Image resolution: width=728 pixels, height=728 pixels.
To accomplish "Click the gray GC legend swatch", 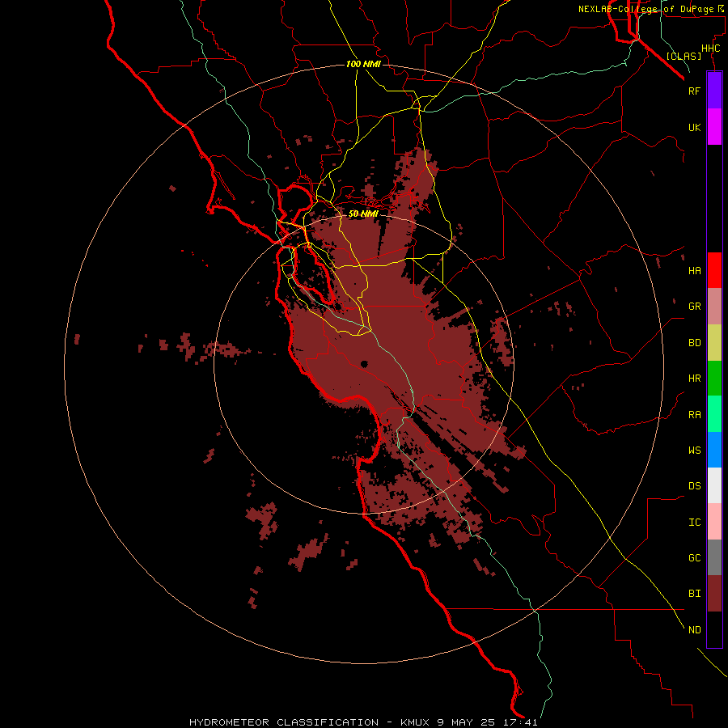I will [x=714, y=557].
